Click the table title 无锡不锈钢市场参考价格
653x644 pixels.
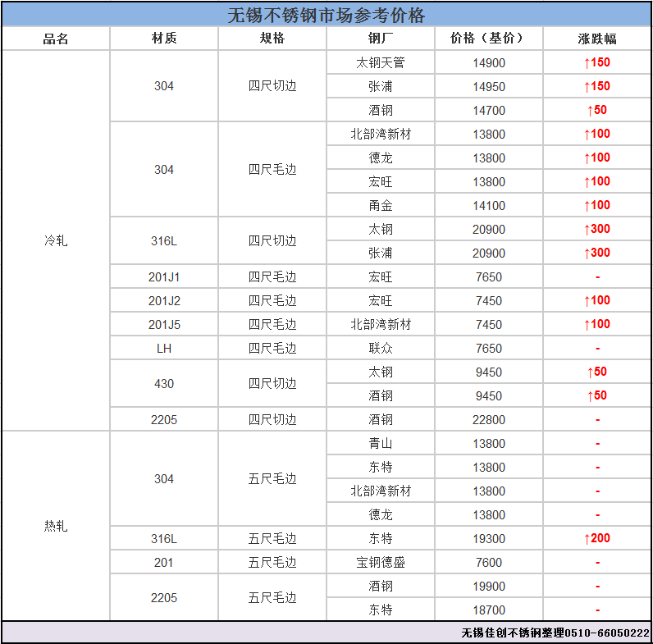[326, 16]
